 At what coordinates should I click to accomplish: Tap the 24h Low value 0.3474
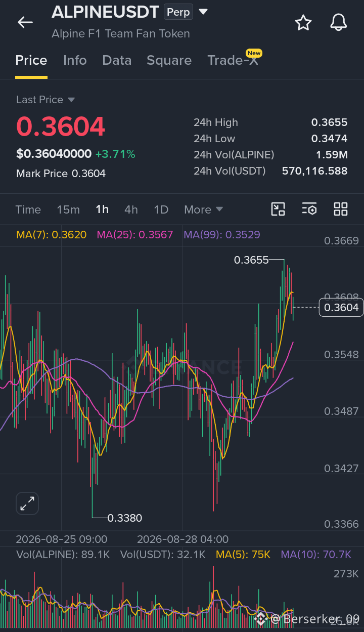click(329, 139)
